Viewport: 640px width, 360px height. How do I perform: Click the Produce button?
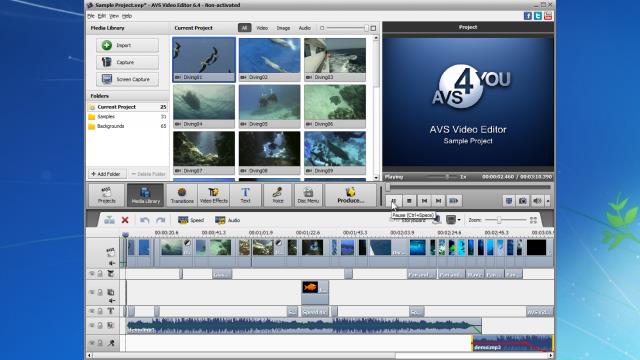(x=351, y=195)
